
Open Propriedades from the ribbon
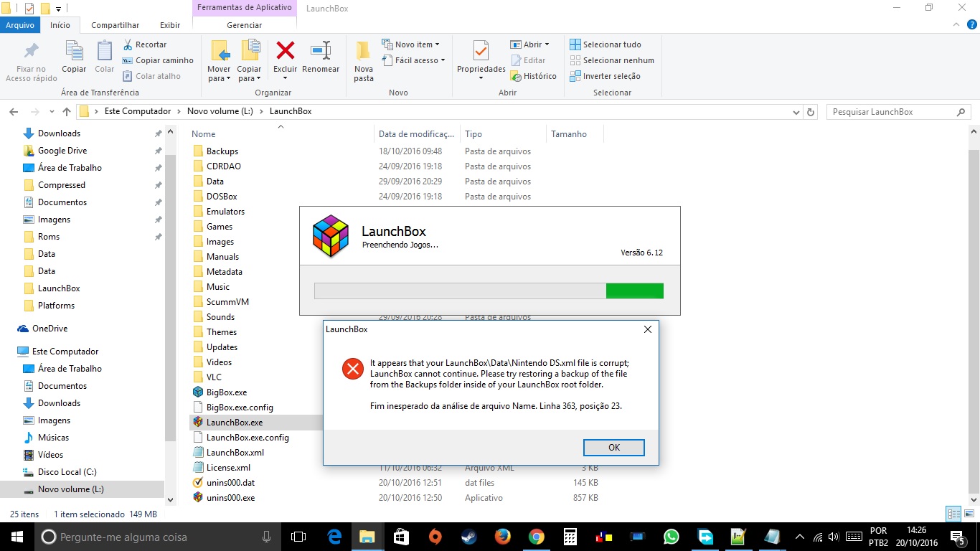coord(481,61)
